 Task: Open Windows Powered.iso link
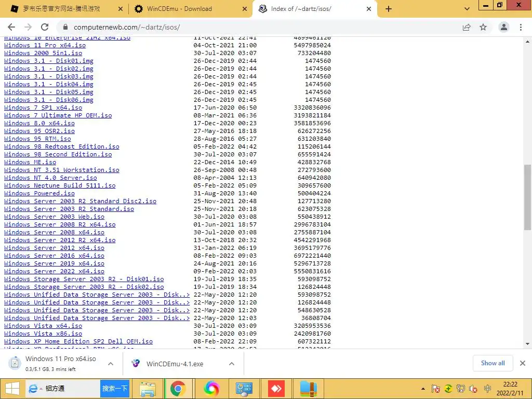pyautogui.click(x=39, y=193)
